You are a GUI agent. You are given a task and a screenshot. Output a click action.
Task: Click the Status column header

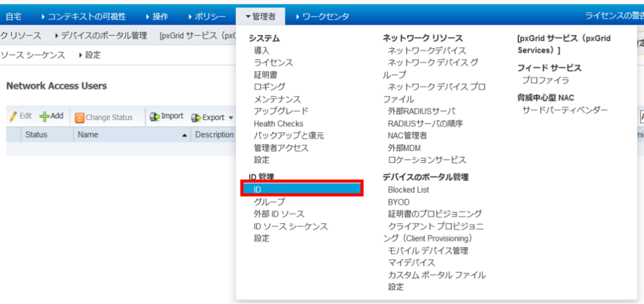click(x=36, y=134)
